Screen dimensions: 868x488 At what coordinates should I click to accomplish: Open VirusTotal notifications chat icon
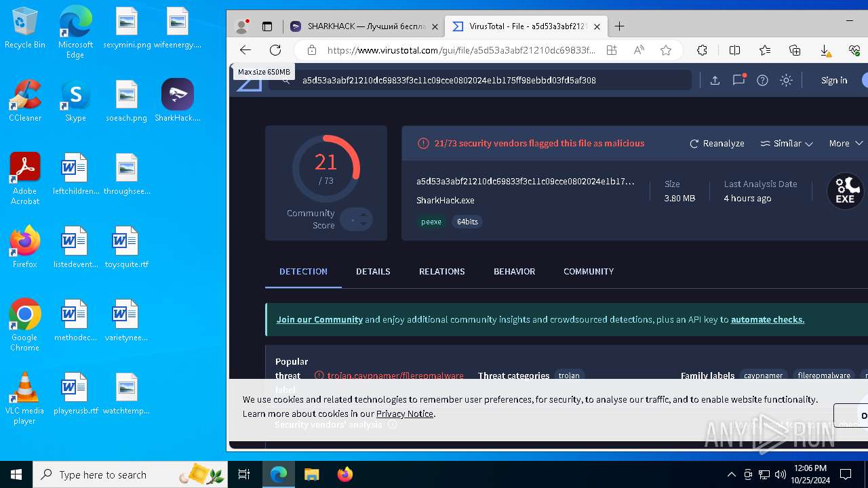click(738, 80)
